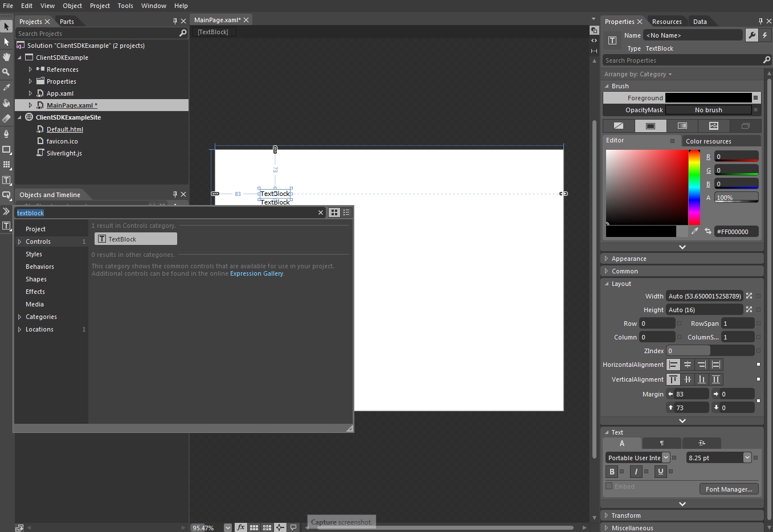Open the Tools menu
This screenshot has width=773, height=532.
click(125, 6)
